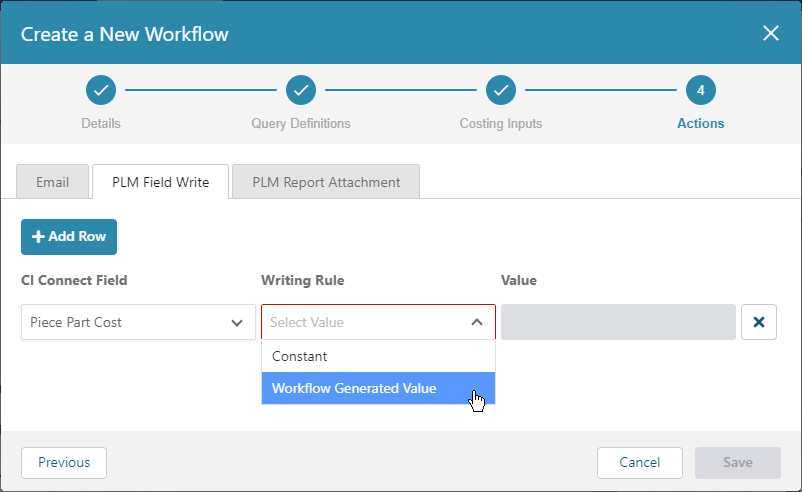Choose the Constant option

click(x=378, y=356)
